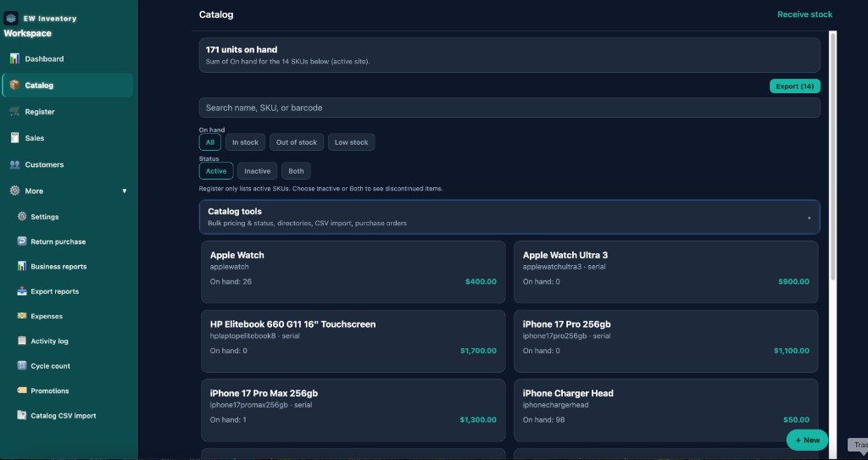Open Business reports link
This screenshot has height=460, width=868.
coord(58,267)
